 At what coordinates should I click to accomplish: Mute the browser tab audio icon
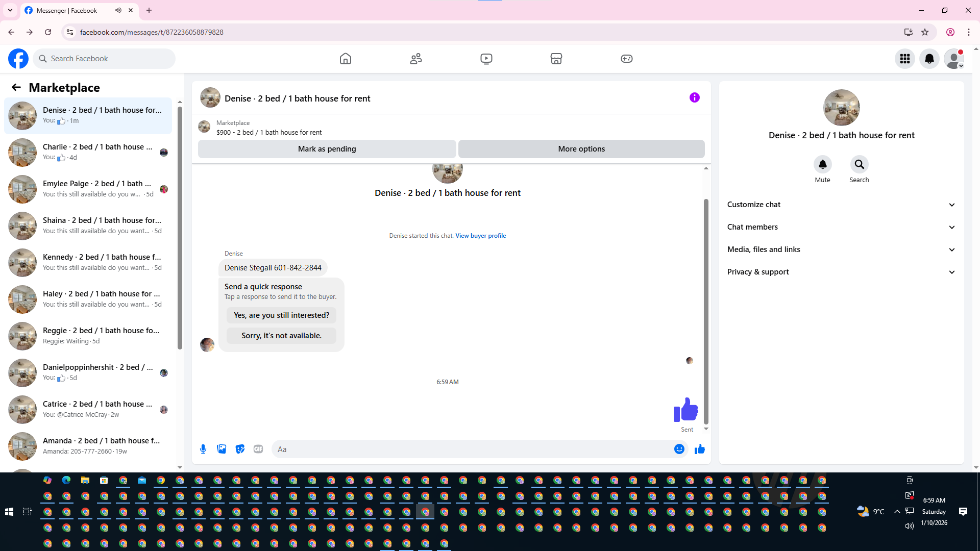tap(118, 10)
